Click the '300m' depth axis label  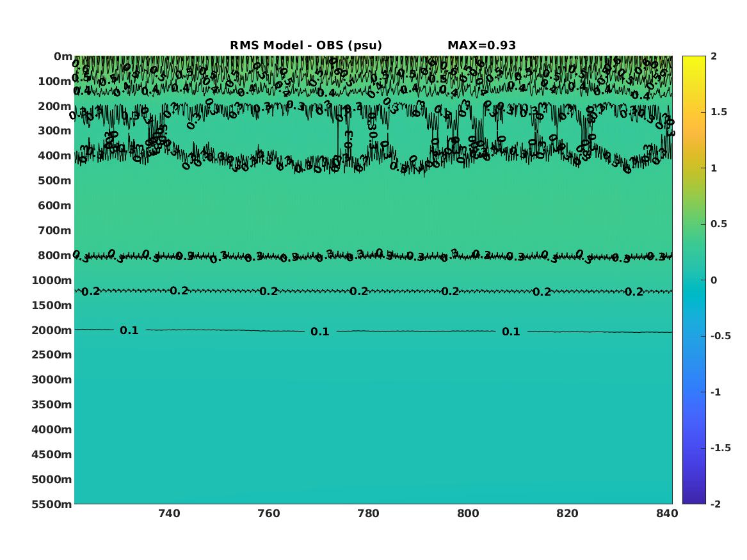point(55,131)
